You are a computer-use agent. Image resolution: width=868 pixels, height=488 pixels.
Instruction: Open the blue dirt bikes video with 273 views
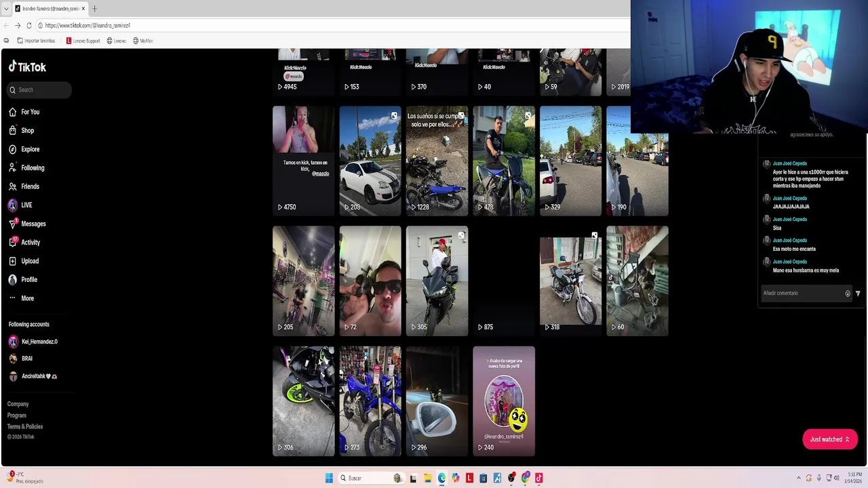coord(370,401)
